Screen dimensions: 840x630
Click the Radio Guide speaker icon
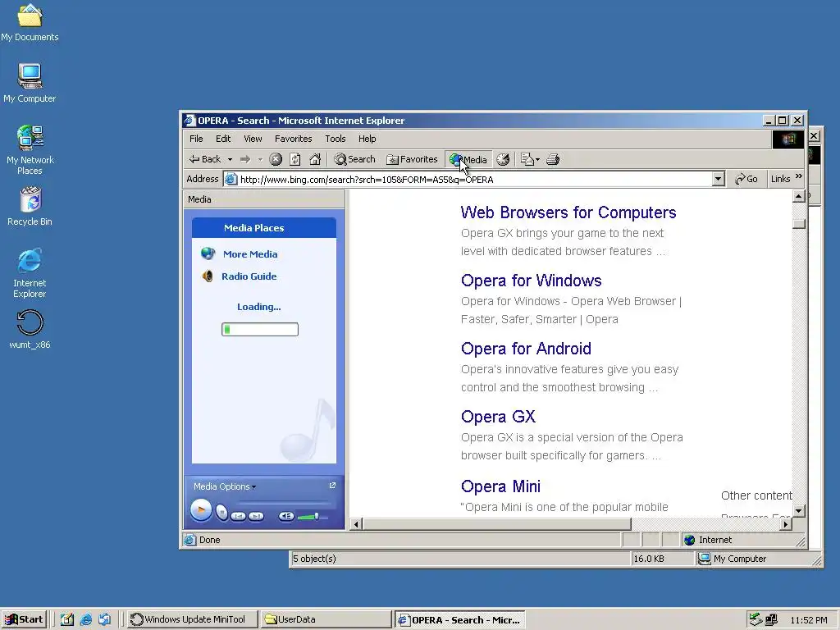(208, 276)
